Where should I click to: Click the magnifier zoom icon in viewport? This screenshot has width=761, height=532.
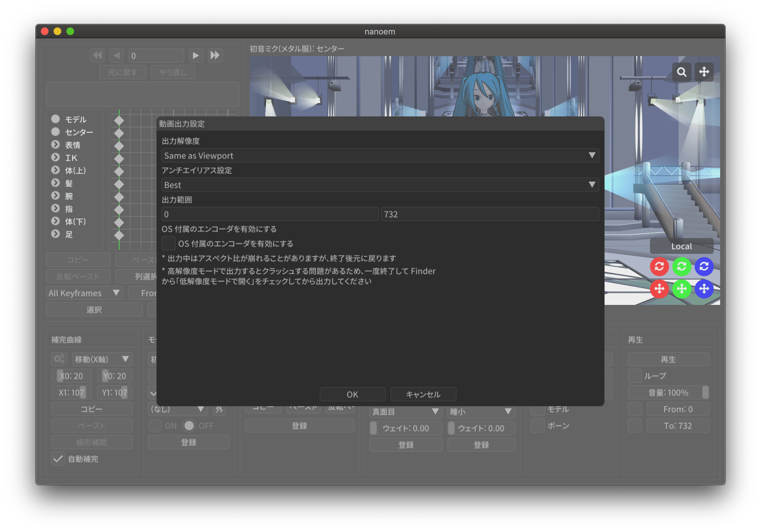click(x=682, y=72)
